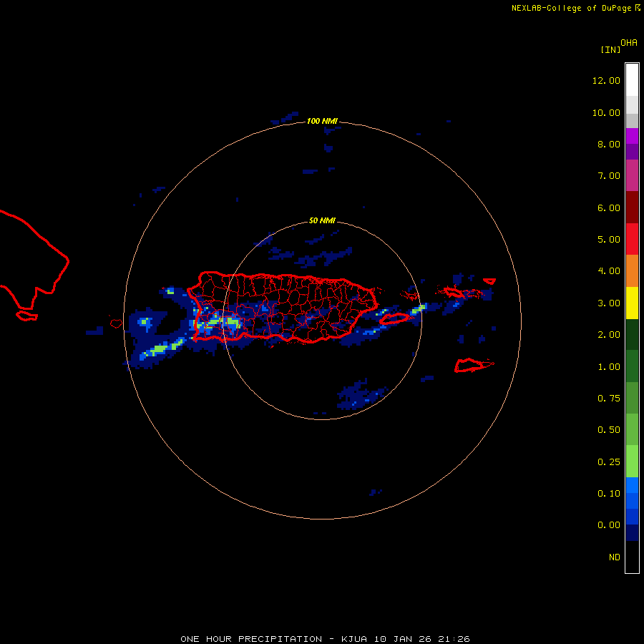The width and height of the screenshot is (644, 644).
Task: Pick the darkest green 2.00 legend swatch
Action: pyautogui.click(x=632, y=334)
